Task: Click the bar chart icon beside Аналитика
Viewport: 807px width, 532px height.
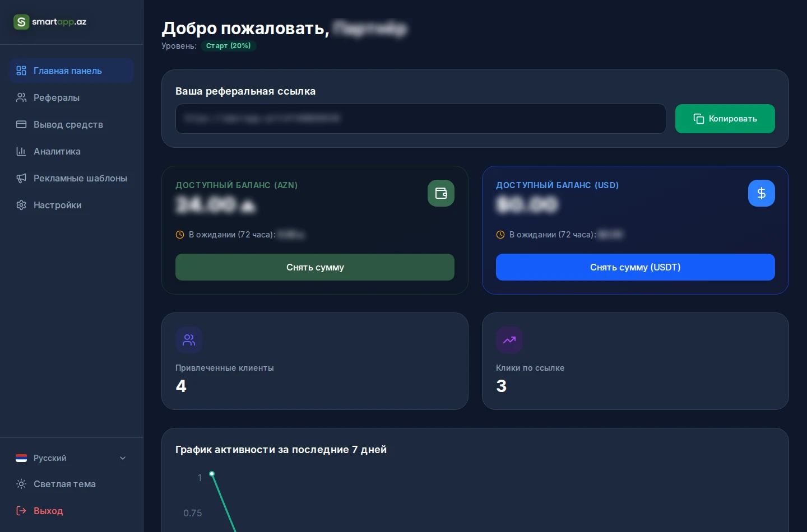Action: coord(21,151)
